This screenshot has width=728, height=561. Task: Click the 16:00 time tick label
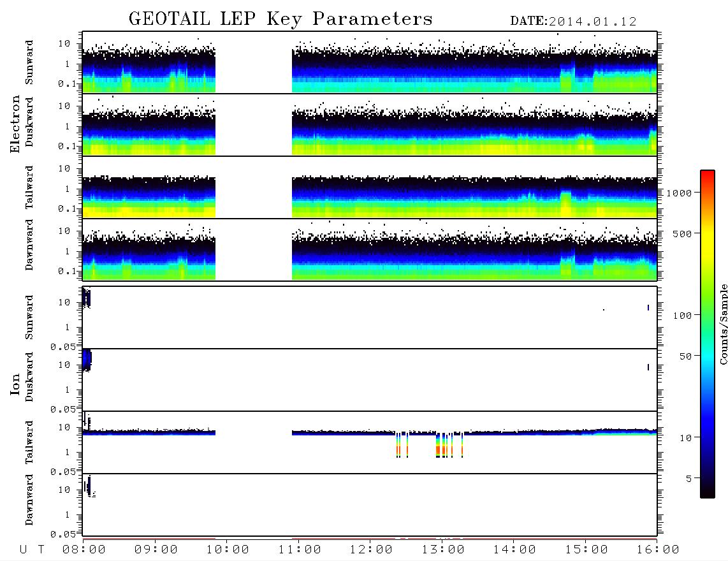[x=658, y=550]
